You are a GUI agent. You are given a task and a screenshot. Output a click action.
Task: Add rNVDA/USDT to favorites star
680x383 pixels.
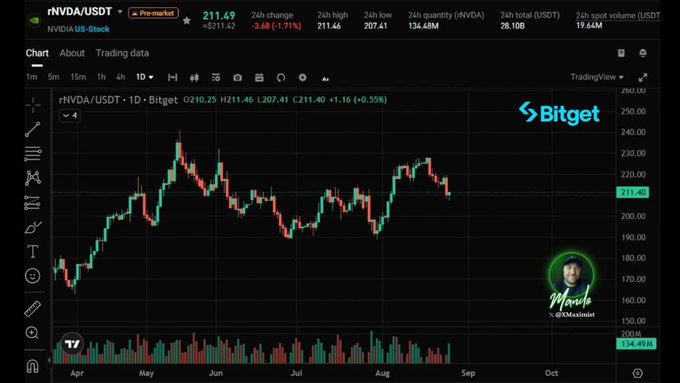(186, 20)
